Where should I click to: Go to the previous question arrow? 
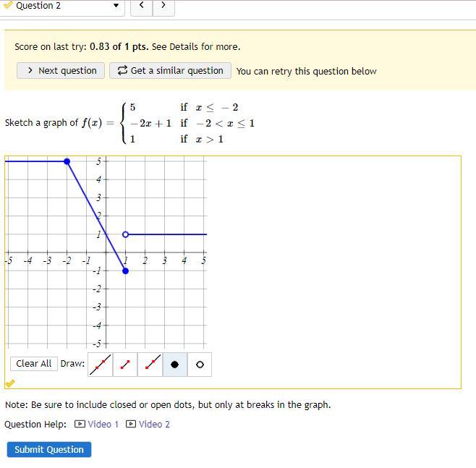click(142, 5)
